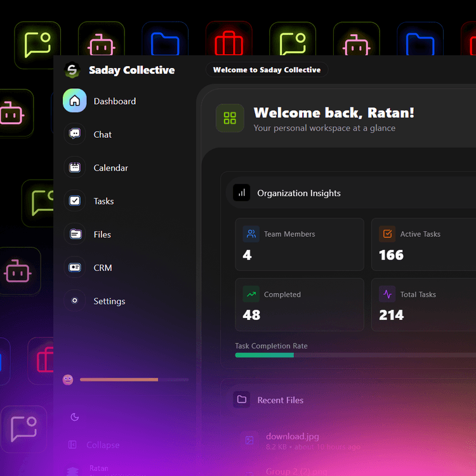
Task: Open the Tasks checkmark icon
Action: click(x=75, y=201)
